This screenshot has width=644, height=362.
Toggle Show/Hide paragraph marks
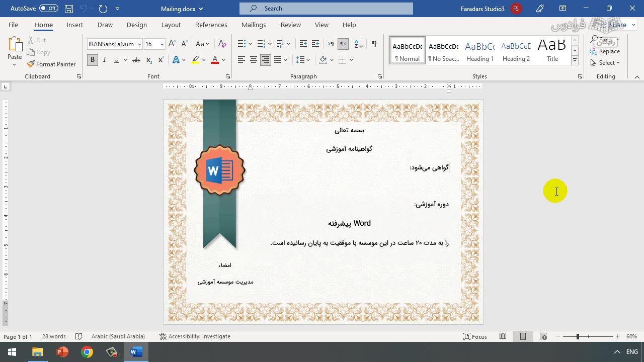(374, 44)
